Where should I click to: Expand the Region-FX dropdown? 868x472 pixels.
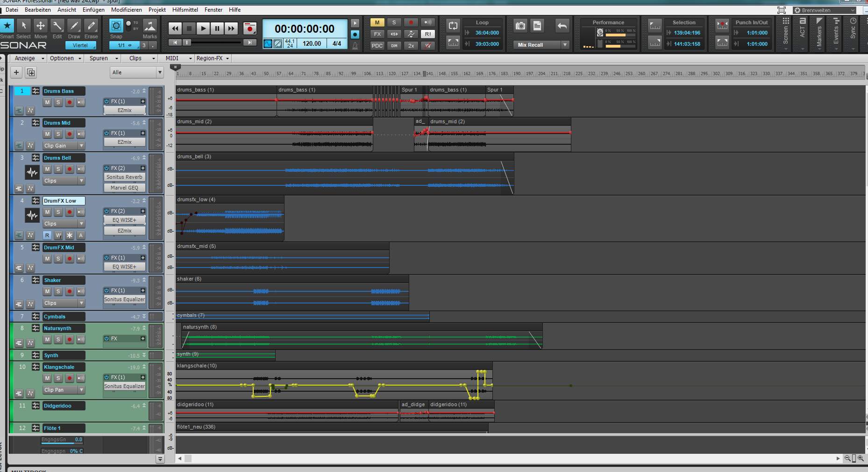coord(213,58)
